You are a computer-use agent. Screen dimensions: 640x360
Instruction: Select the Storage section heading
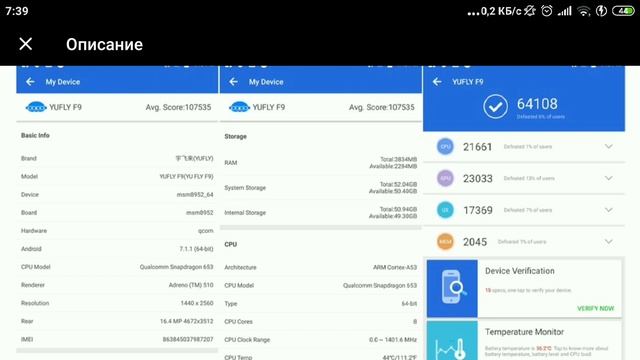click(x=236, y=136)
